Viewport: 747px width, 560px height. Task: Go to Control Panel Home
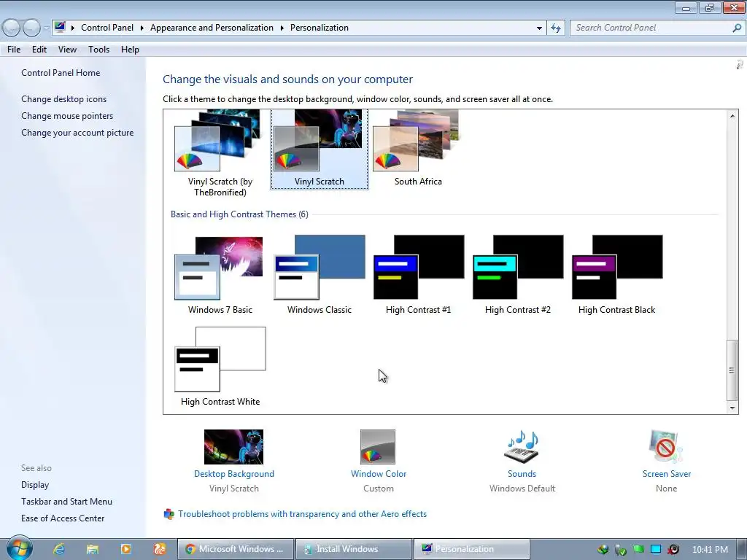point(61,73)
